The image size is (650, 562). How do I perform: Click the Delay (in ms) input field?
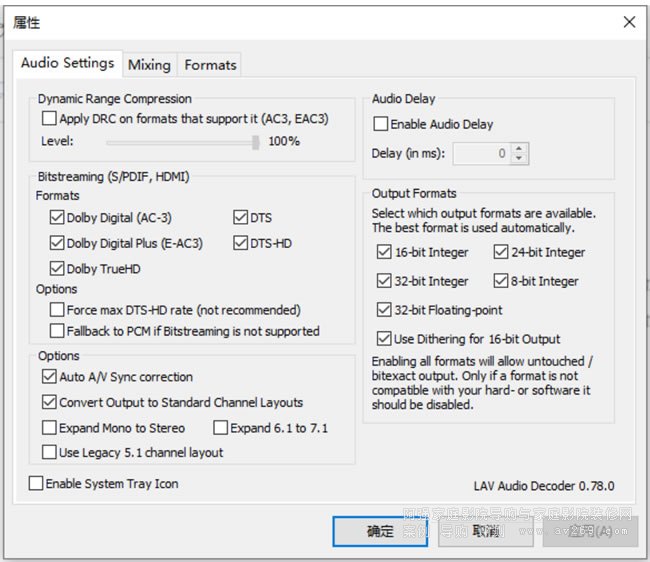pyautogui.click(x=482, y=154)
